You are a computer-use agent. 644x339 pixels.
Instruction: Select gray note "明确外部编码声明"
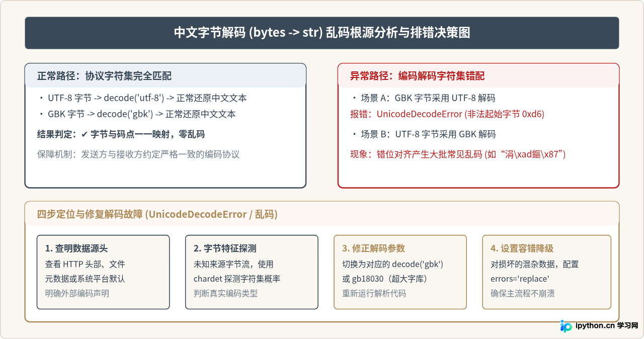(x=77, y=293)
